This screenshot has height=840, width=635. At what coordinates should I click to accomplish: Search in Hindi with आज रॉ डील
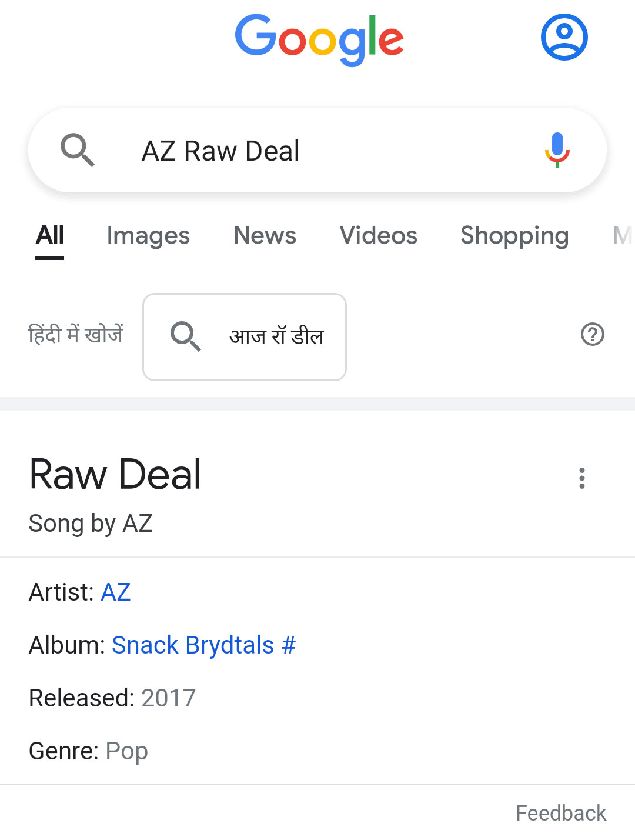[x=276, y=337]
